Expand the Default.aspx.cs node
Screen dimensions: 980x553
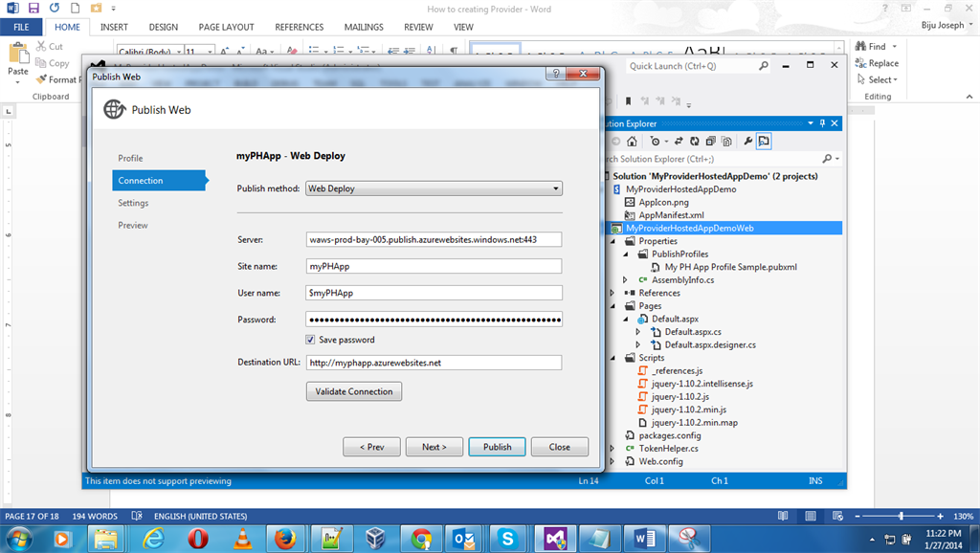(638, 332)
